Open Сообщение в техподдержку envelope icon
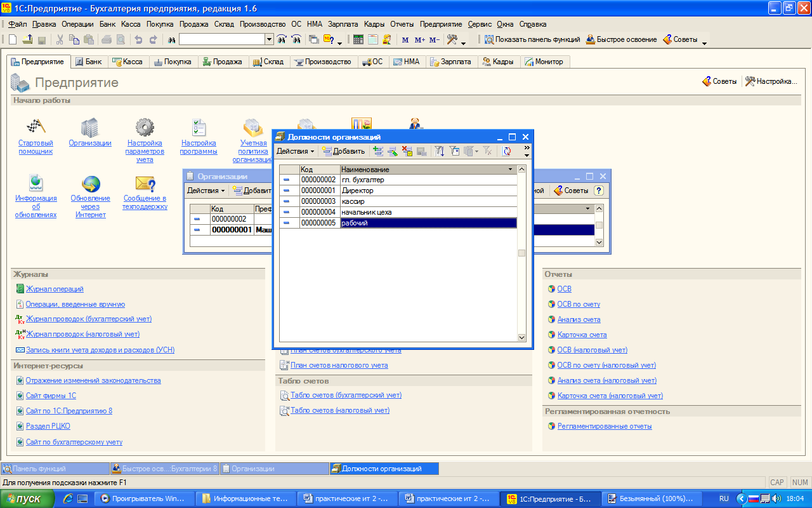The image size is (812, 508). tap(145, 184)
